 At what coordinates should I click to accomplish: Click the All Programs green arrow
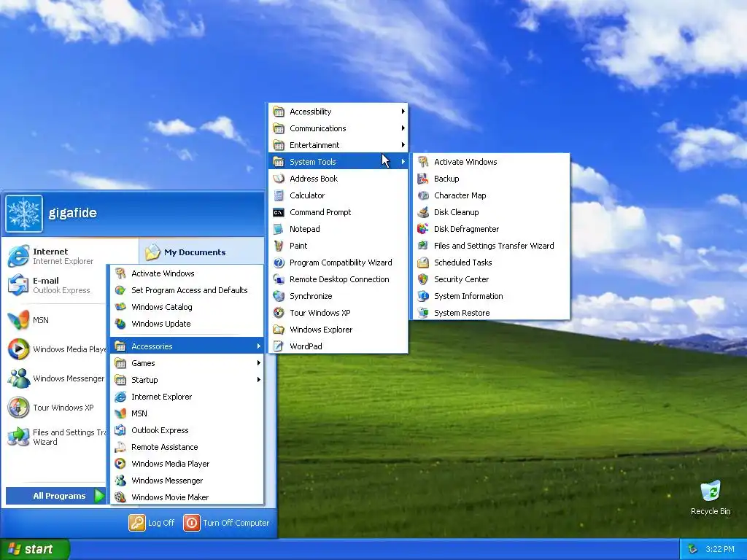pos(99,496)
